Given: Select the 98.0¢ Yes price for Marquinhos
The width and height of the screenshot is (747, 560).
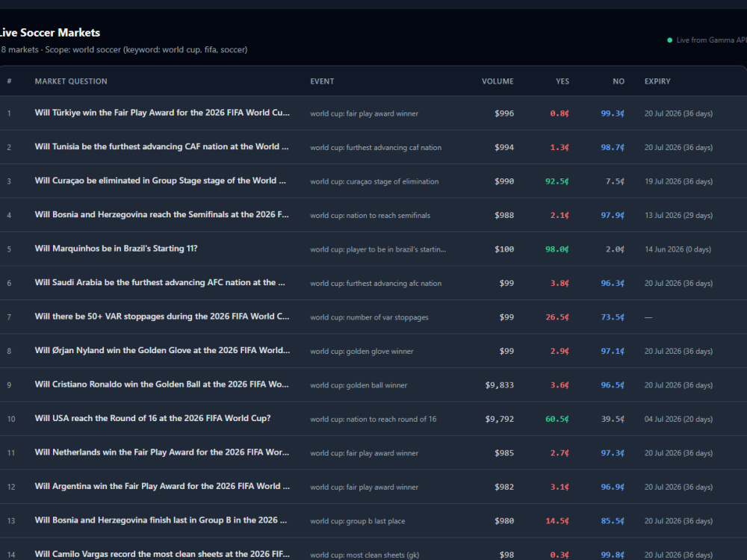Looking at the screenshot, I should coord(557,249).
